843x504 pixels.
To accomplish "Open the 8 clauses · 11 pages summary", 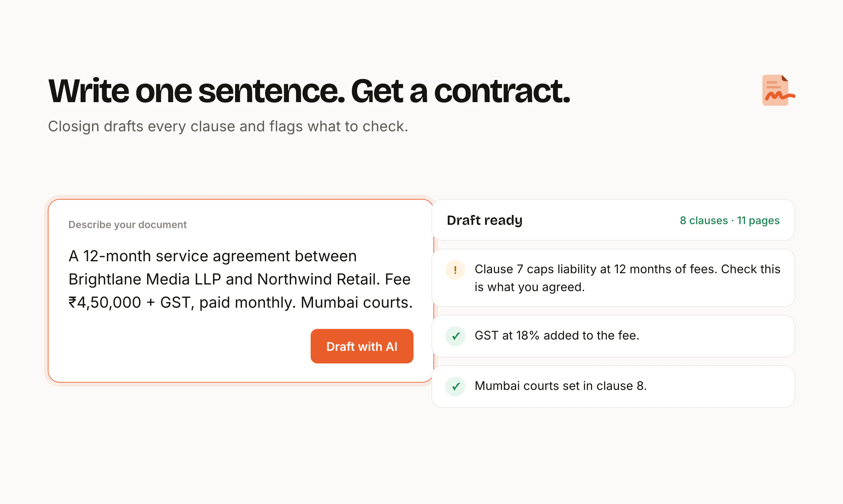I will [729, 220].
